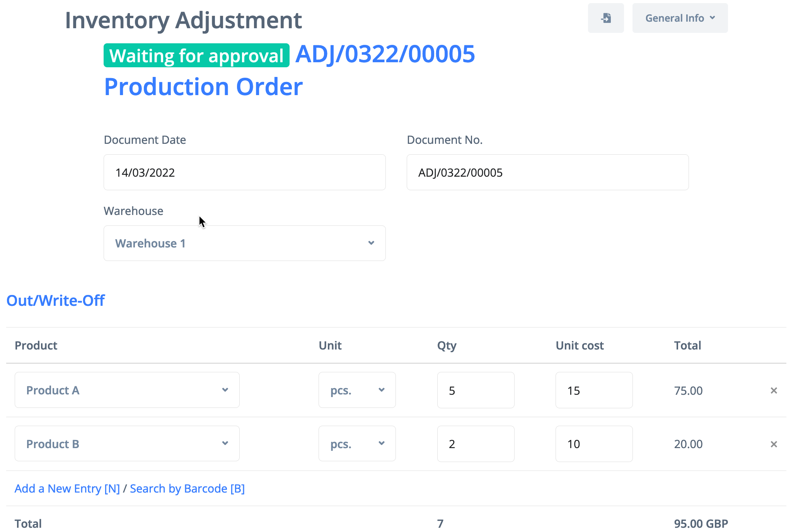Open the Product A dropdown
The image size is (791, 532).
[127, 390]
